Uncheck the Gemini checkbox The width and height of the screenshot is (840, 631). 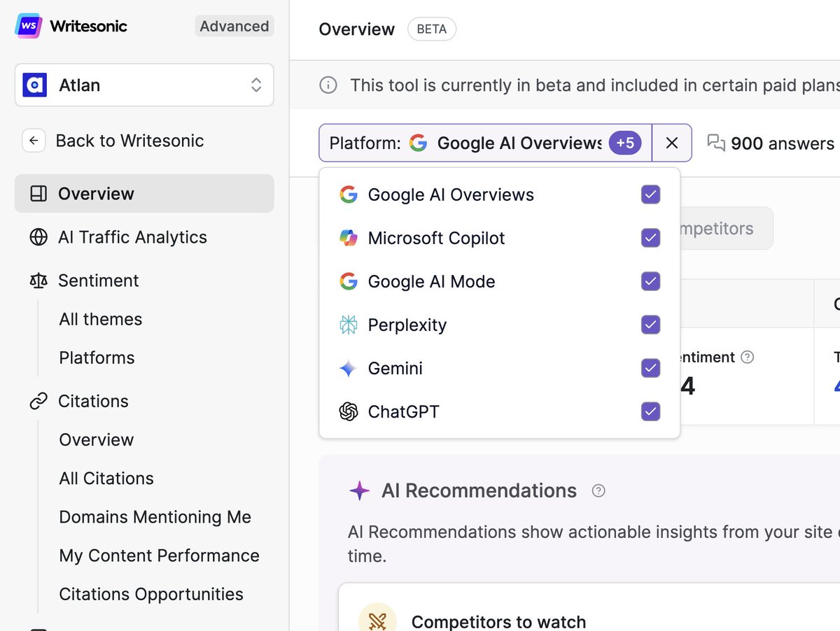click(x=651, y=368)
